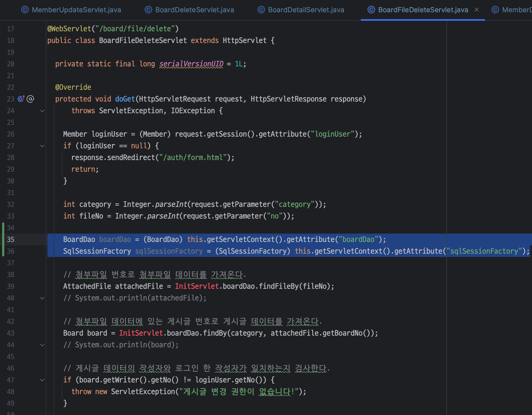Click the red InitServlet reference on line 39
The height and width of the screenshot is (415, 532).
point(197,286)
